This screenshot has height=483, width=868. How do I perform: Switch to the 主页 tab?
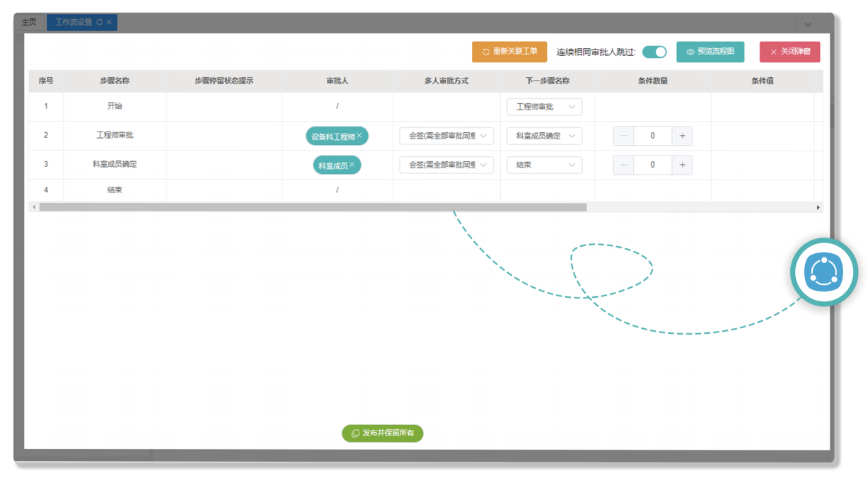click(29, 23)
